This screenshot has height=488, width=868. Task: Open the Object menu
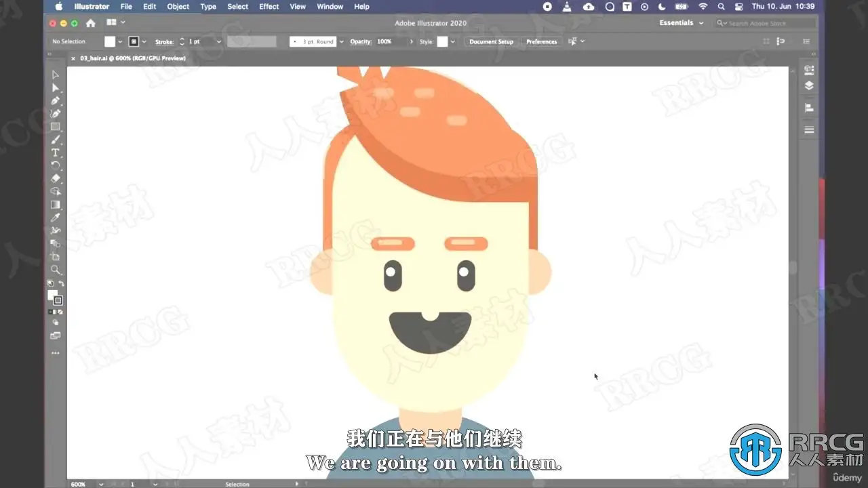pos(178,7)
